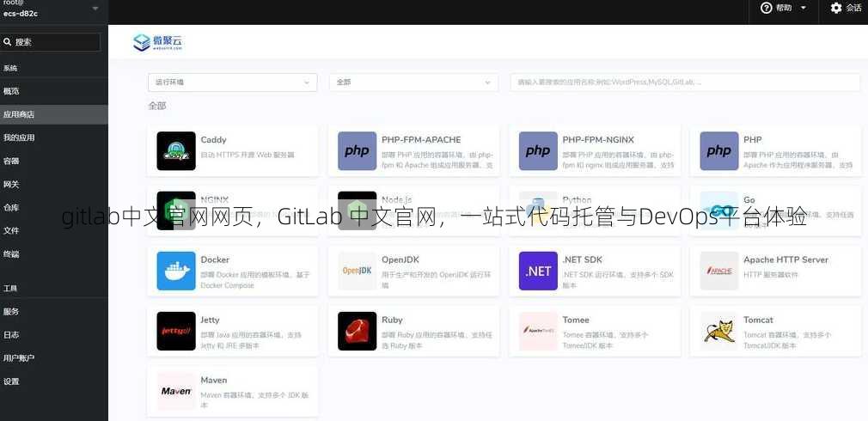
Task: Click the Go gopher icon
Action: pos(719,210)
